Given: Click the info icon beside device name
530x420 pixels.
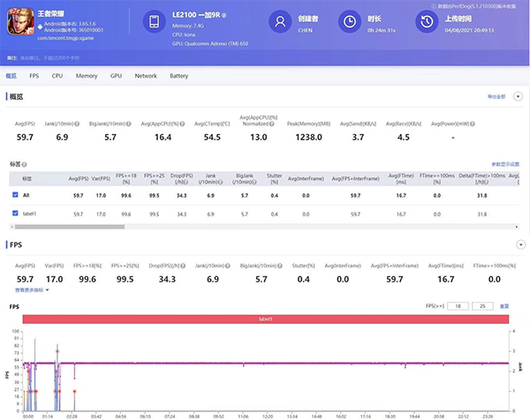Looking at the screenshot, I should tap(224, 15).
